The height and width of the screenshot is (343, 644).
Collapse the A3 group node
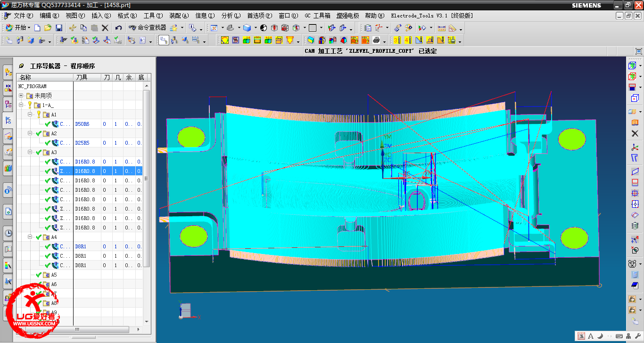[x=30, y=152]
